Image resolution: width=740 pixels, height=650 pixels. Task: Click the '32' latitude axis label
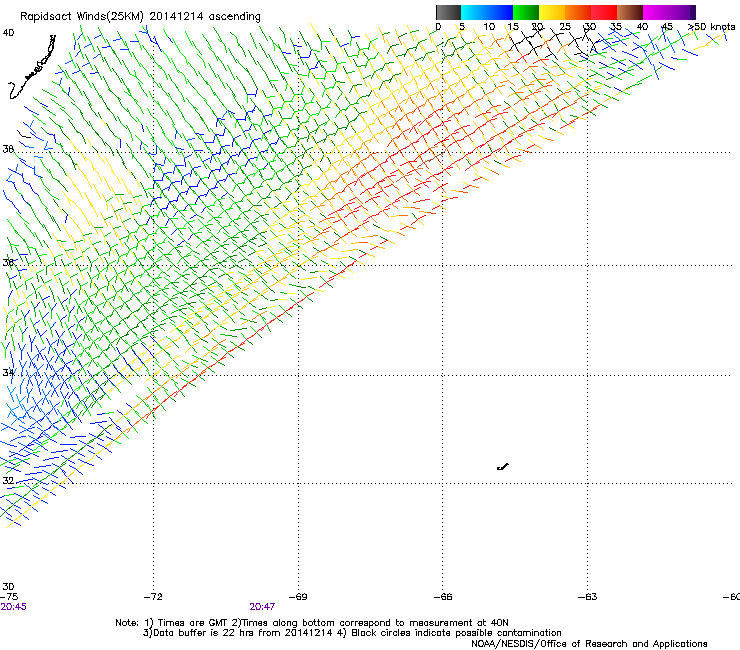[8, 481]
